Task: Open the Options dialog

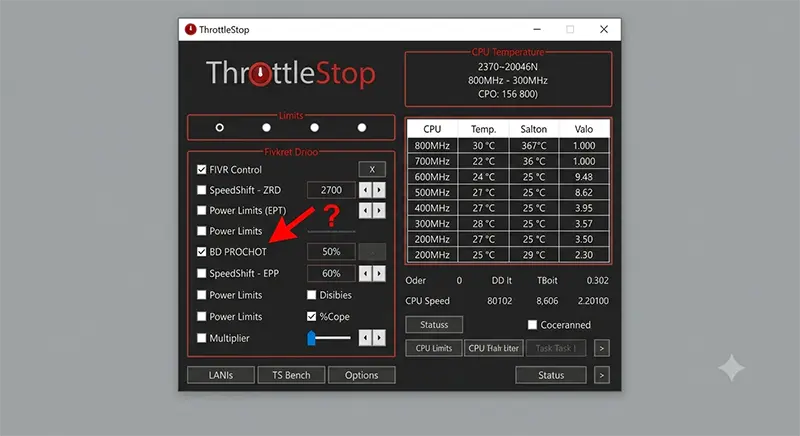Action: [361, 375]
